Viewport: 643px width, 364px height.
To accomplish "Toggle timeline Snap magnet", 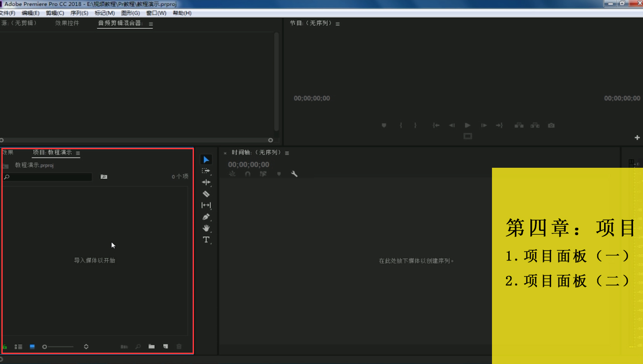I will (x=248, y=174).
